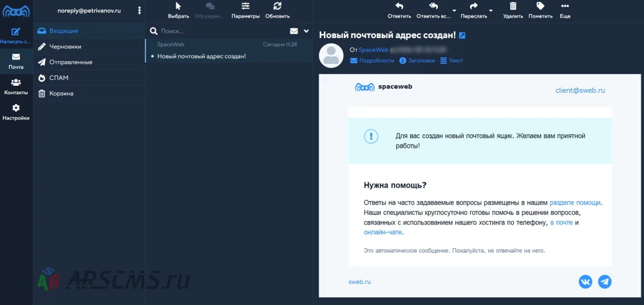This screenshot has width=644, height=305.
Task: Show message Подробности
Action: click(x=372, y=61)
